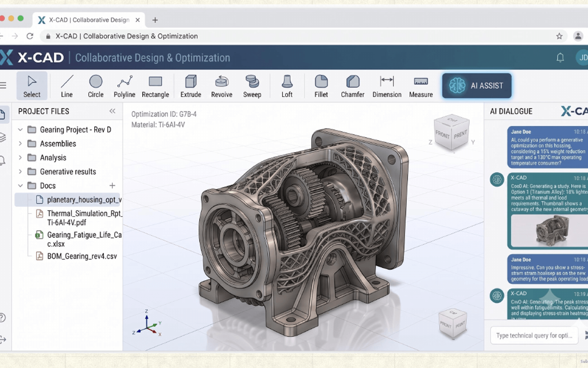
Task: Open Gearing_Fatigue_Life_Calc.xlsx file
Action: pos(78,239)
